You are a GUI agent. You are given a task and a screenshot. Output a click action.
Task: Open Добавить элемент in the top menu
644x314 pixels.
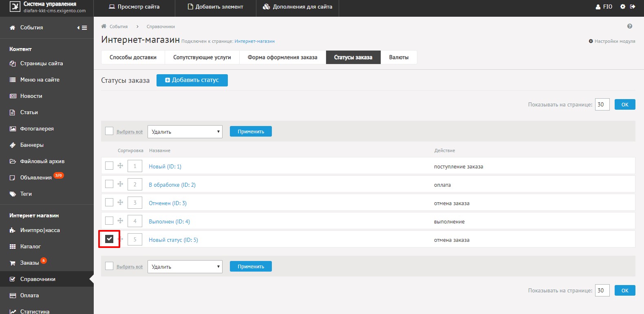[215, 7]
